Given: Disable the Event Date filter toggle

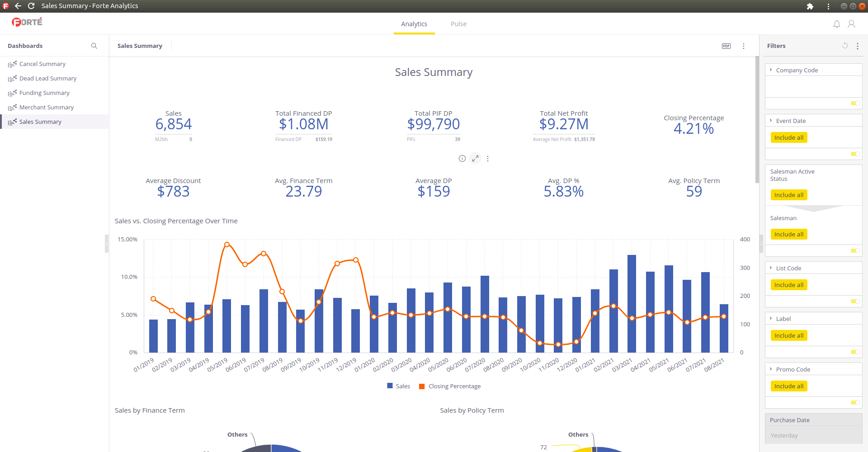Looking at the screenshot, I should (x=855, y=154).
